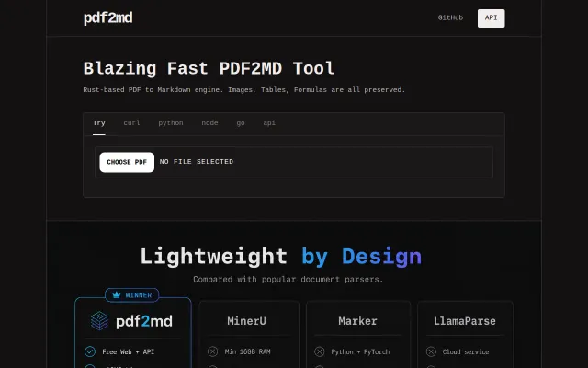588x368 pixels.
Task: Click the X icon beside Min 16GB RAM
Action: (x=212, y=351)
